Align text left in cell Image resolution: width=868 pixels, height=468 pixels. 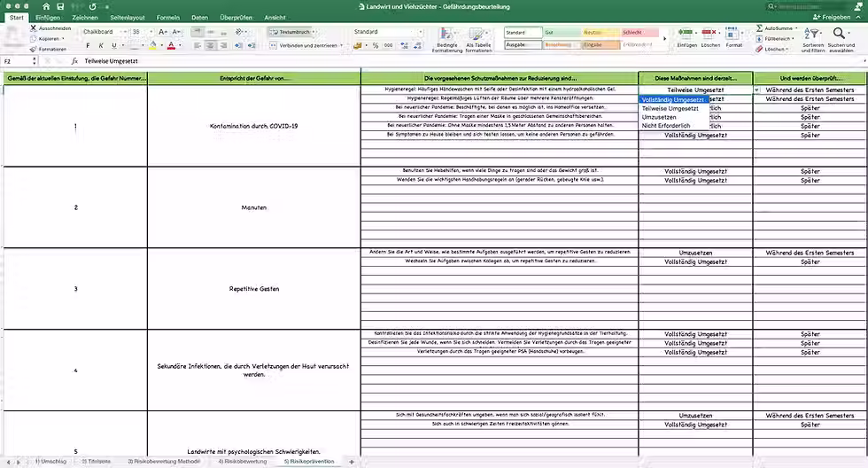click(x=197, y=45)
